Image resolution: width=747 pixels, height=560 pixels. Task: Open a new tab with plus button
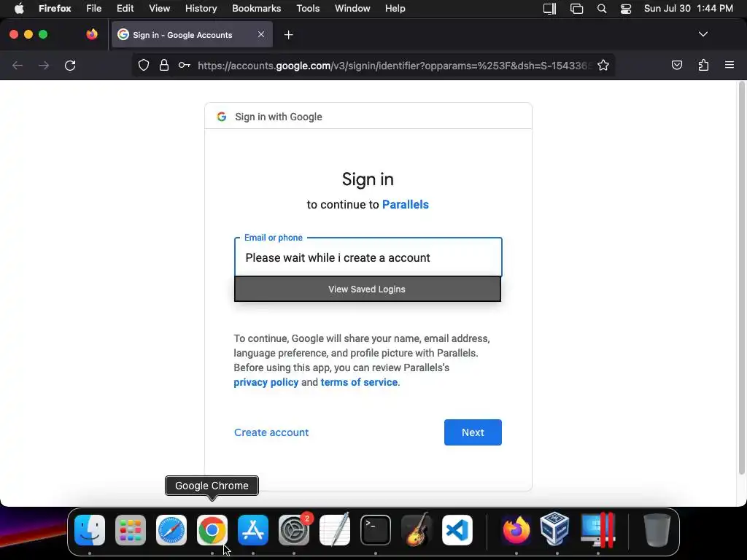[x=288, y=35]
